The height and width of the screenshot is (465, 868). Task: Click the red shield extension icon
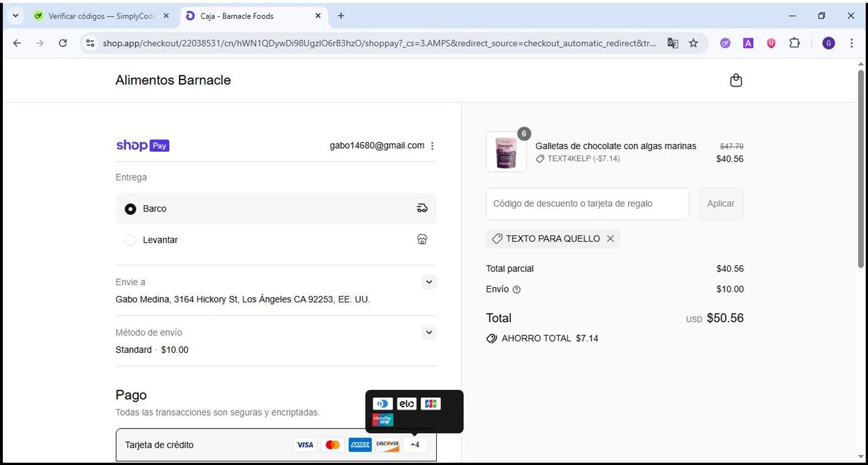(771, 43)
